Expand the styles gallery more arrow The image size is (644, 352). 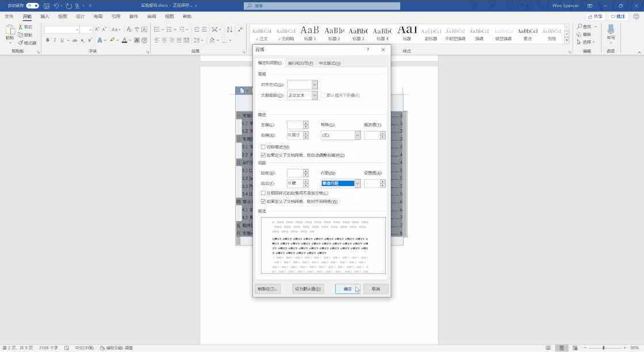click(567, 40)
